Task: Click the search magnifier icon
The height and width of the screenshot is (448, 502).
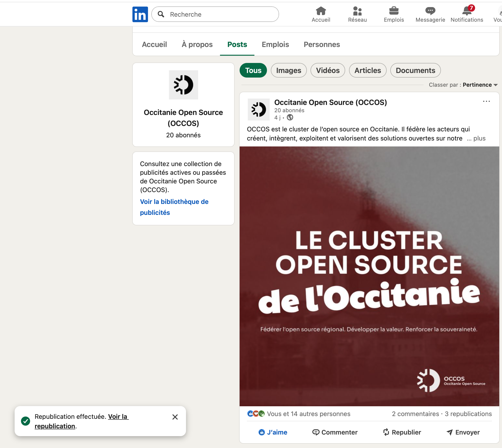Action: (x=161, y=14)
